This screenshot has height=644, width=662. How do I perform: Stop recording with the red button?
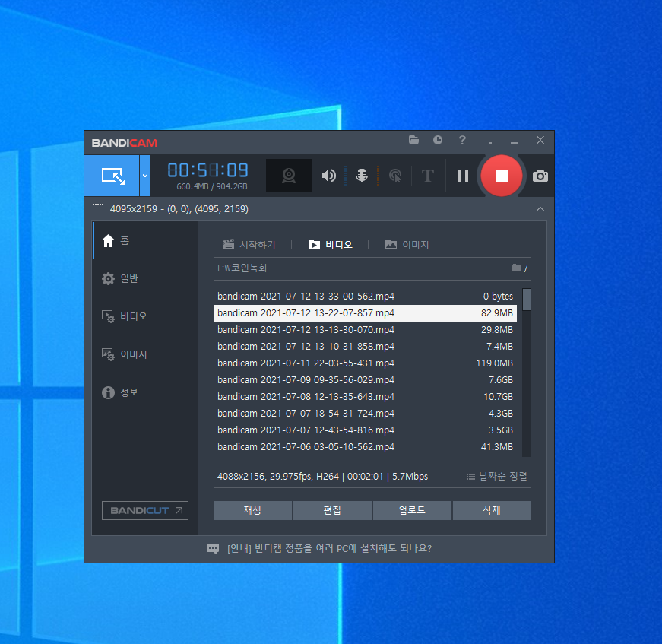[501, 176]
